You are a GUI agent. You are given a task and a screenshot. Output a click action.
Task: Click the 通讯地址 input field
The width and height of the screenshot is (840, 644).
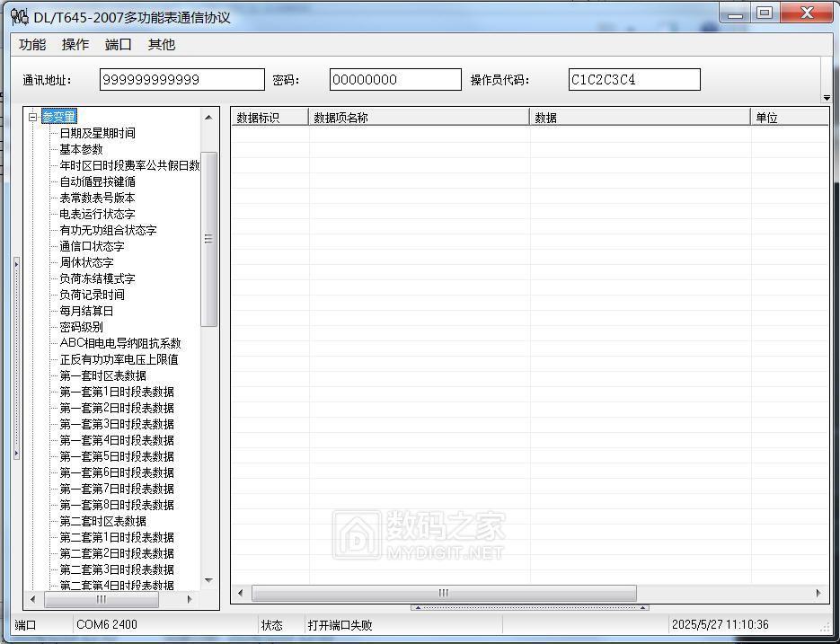[x=181, y=80]
